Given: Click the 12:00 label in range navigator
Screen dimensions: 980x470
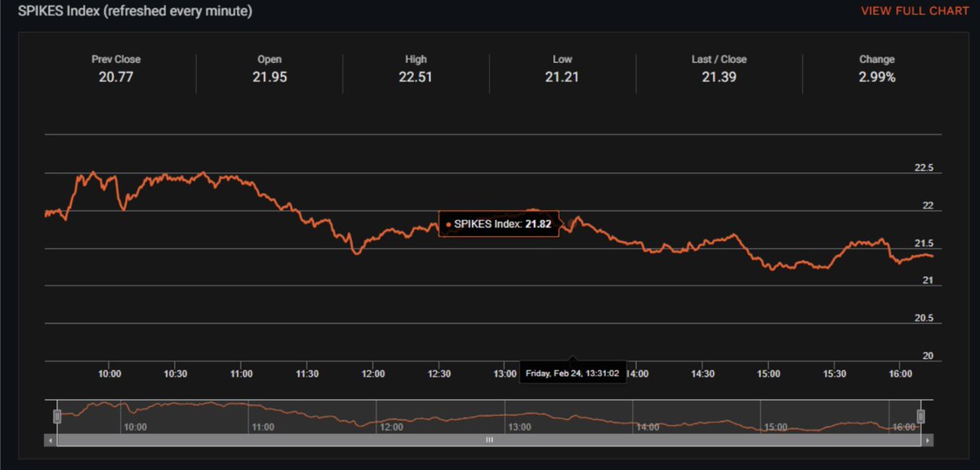Looking at the screenshot, I should point(391,427).
